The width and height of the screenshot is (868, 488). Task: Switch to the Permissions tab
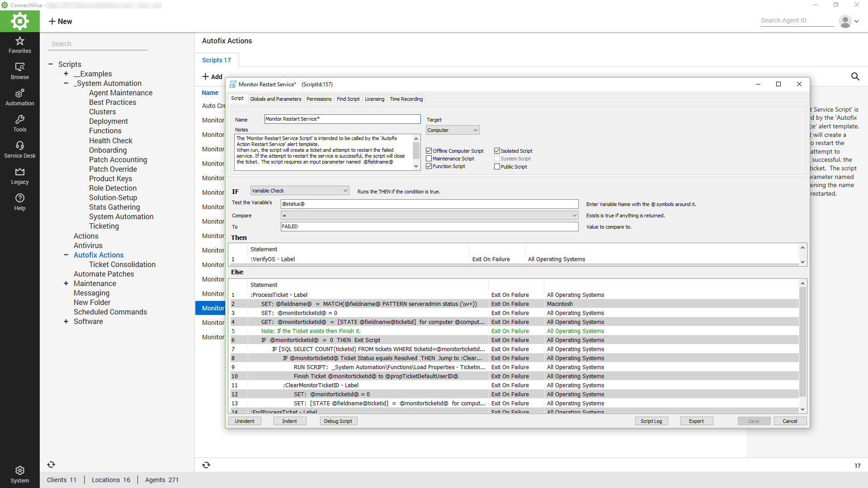point(319,99)
